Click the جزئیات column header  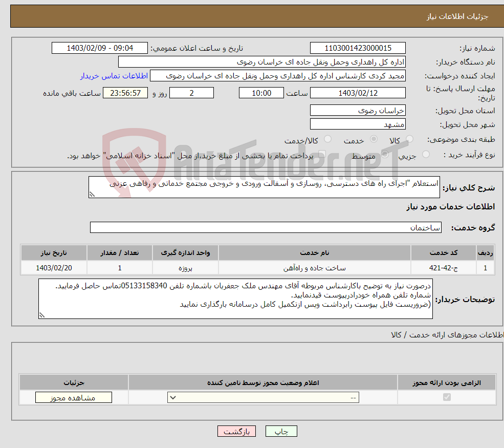(x=74, y=382)
